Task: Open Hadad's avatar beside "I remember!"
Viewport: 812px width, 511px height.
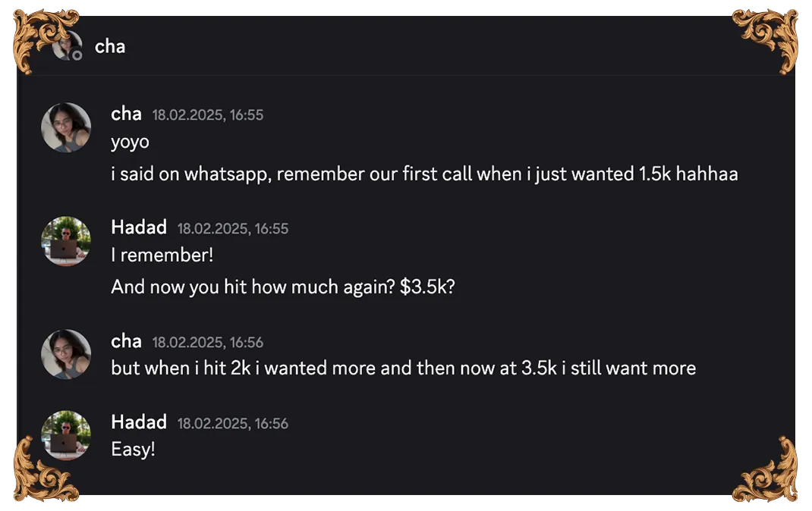Action: 66,240
